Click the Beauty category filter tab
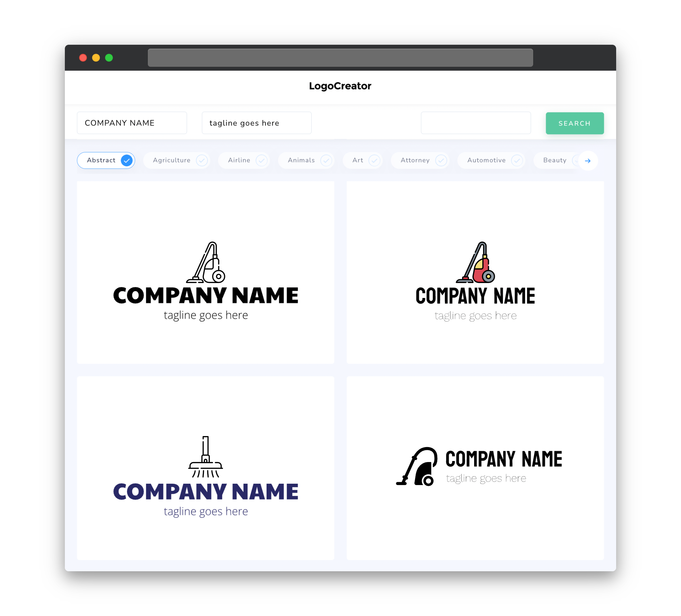Screen dimensions: 681x616 pos(555,160)
